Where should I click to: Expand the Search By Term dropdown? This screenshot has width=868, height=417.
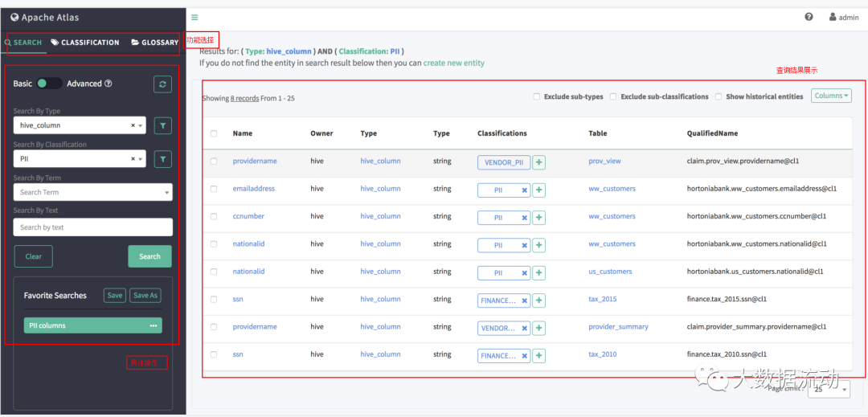(x=93, y=193)
